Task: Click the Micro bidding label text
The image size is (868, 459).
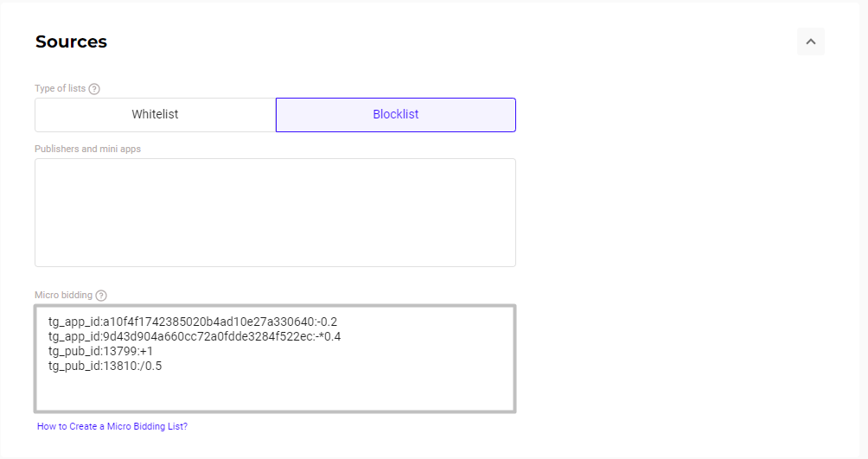Action: click(x=63, y=295)
